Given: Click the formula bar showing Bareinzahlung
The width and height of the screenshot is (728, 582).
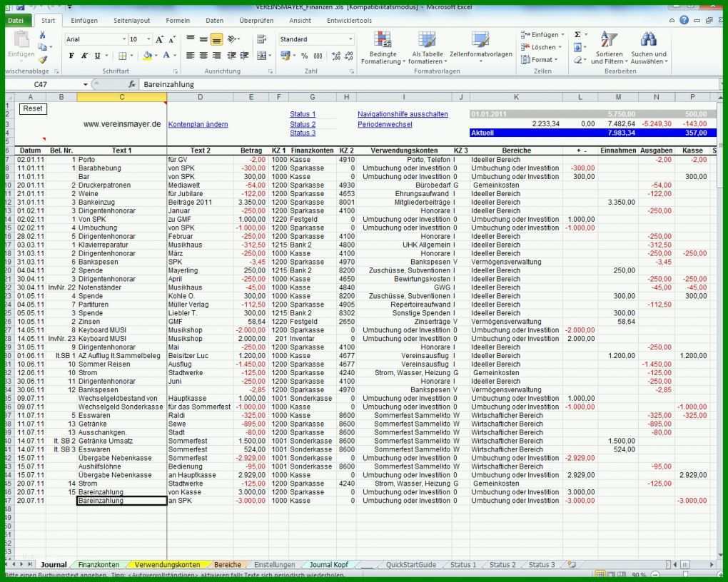Looking at the screenshot, I should click(x=430, y=84).
